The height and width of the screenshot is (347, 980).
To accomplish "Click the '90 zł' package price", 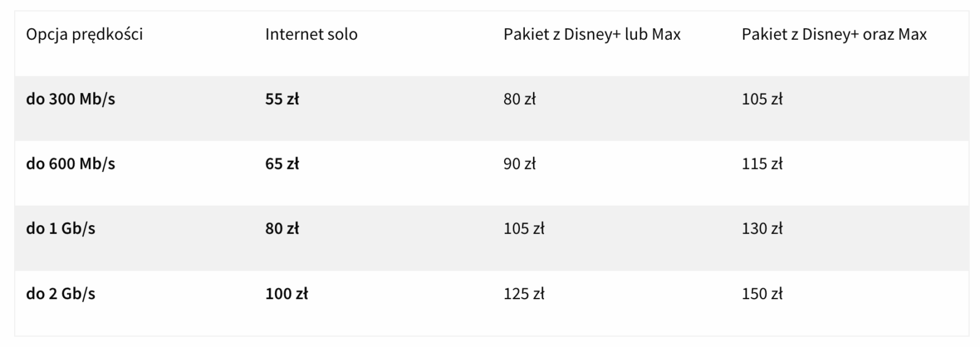I will 519,164.
